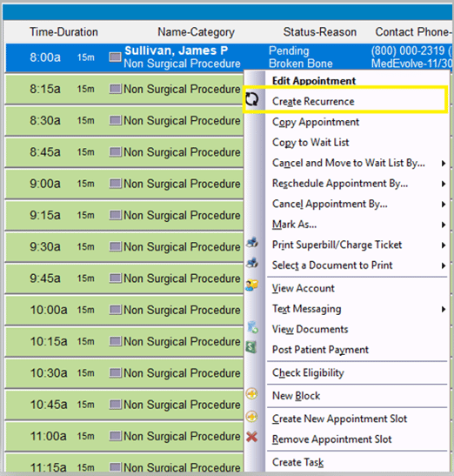This screenshot has height=476, width=454.
Task: Click the green 10:30a appointment slot
Action: point(124,373)
